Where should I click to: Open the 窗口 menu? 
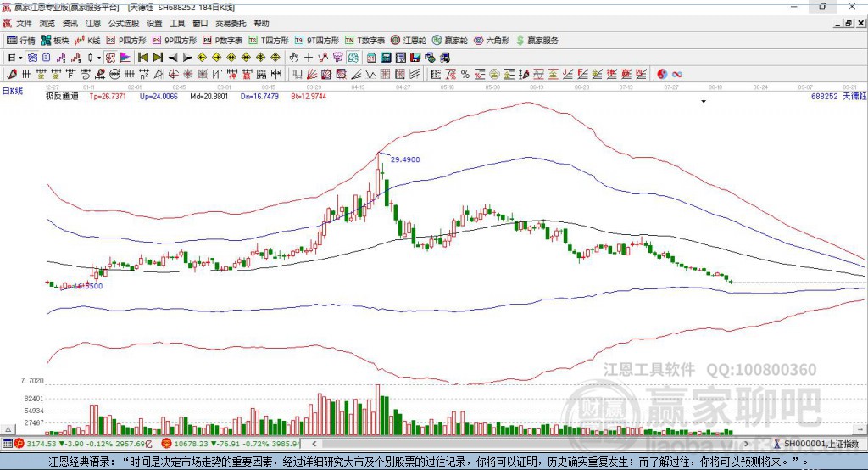pyautogui.click(x=200, y=23)
